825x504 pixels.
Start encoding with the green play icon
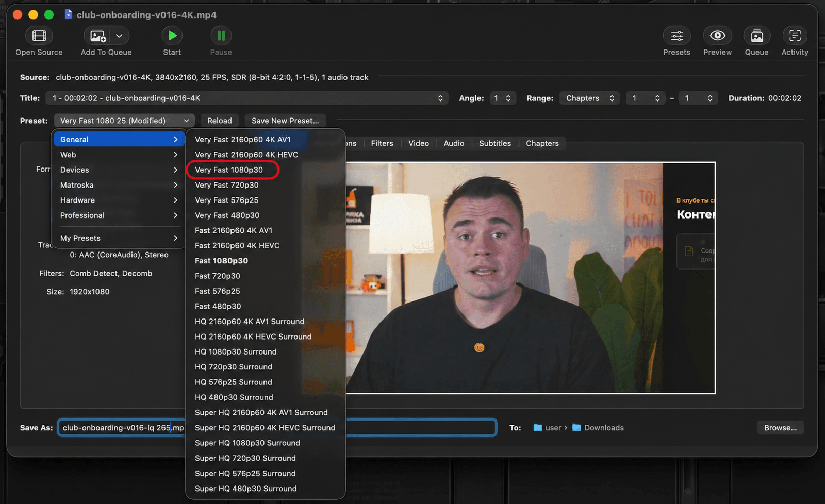(172, 36)
